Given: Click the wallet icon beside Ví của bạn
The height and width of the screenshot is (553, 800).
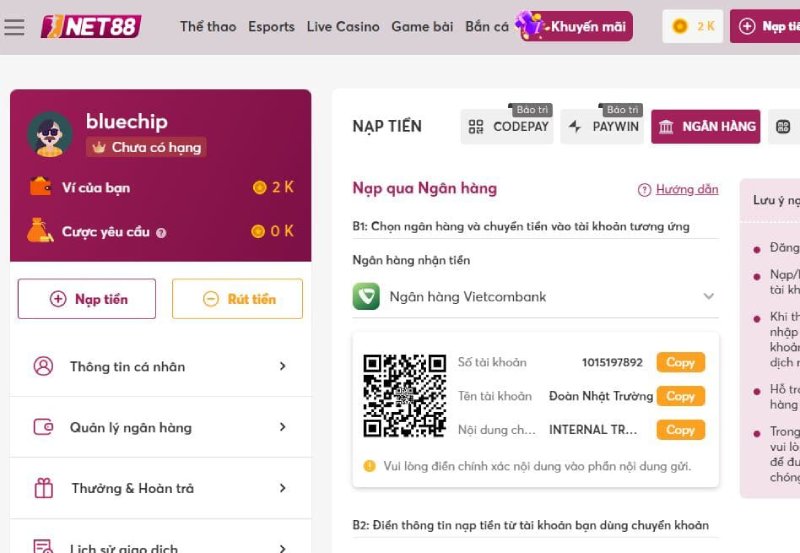Looking at the screenshot, I should point(40,187).
